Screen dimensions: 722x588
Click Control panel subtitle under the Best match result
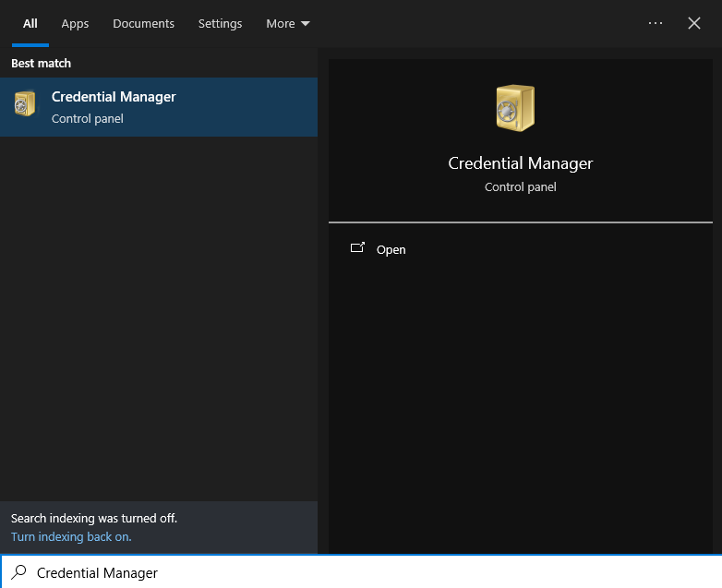click(x=88, y=119)
